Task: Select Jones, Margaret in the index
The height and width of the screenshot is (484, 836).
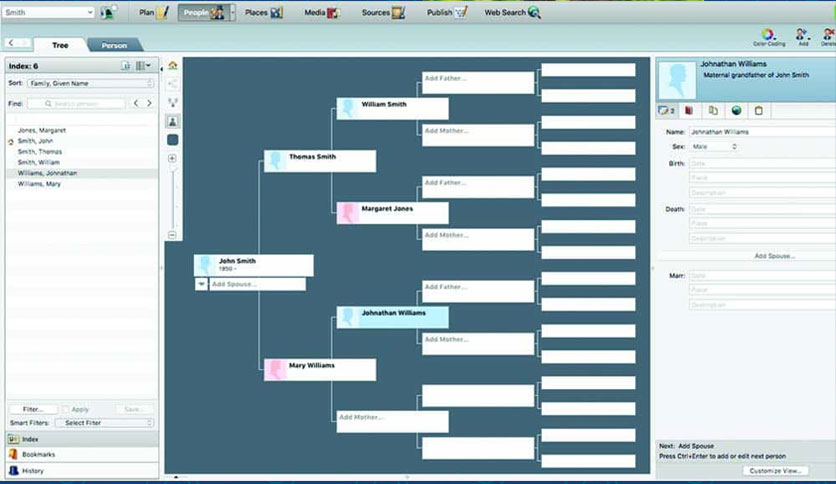Action: click(82, 130)
